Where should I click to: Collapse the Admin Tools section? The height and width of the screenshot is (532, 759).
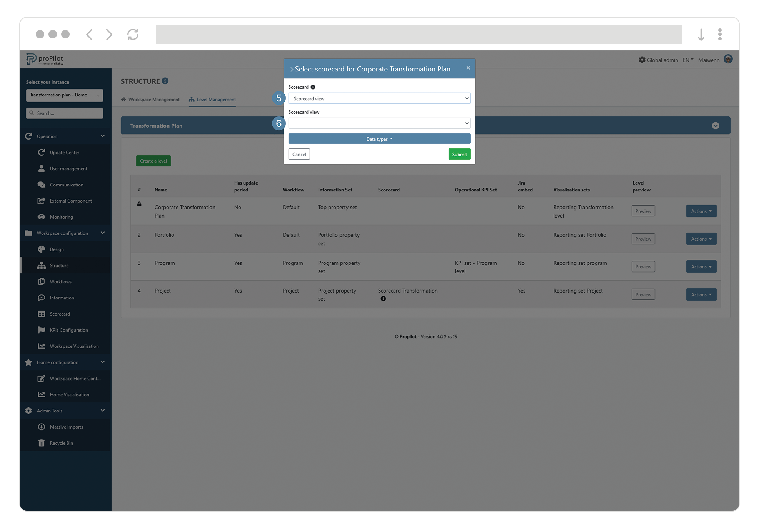click(102, 411)
